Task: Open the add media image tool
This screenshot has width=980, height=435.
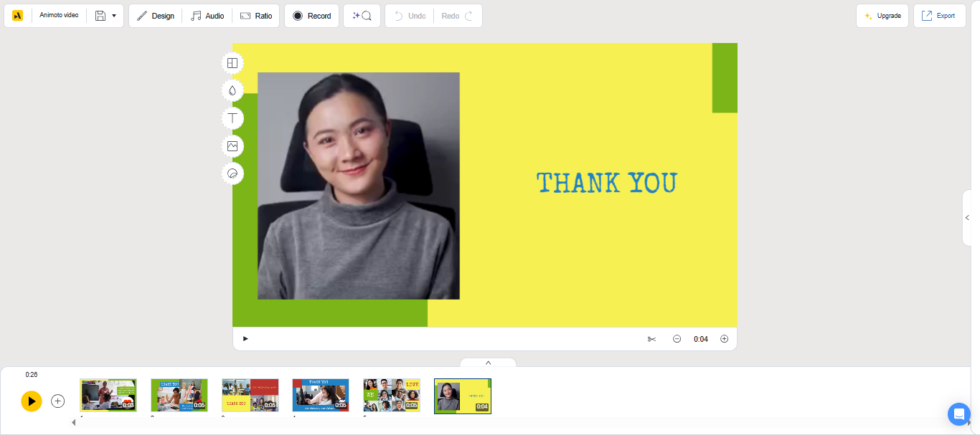Action: pyautogui.click(x=232, y=146)
